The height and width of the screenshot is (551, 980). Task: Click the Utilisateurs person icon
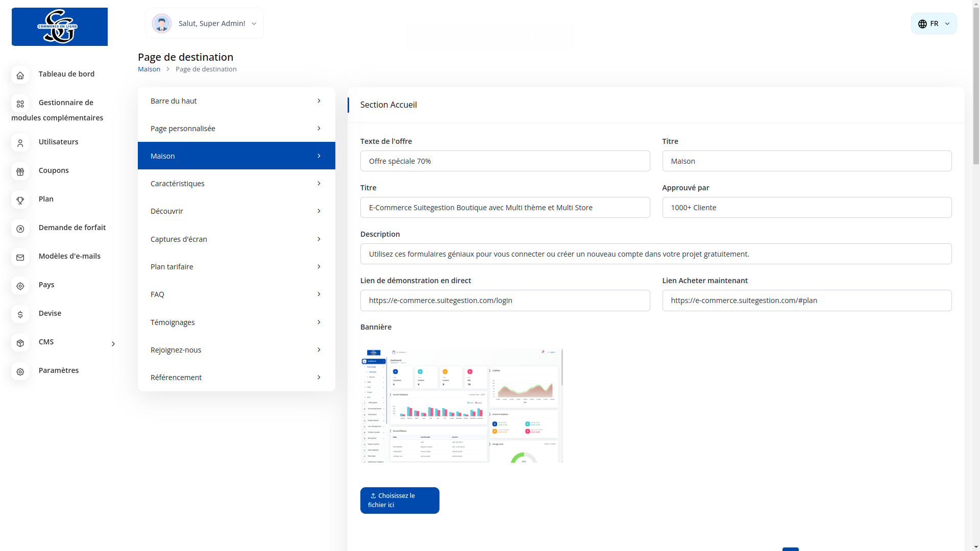coord(20,143)
